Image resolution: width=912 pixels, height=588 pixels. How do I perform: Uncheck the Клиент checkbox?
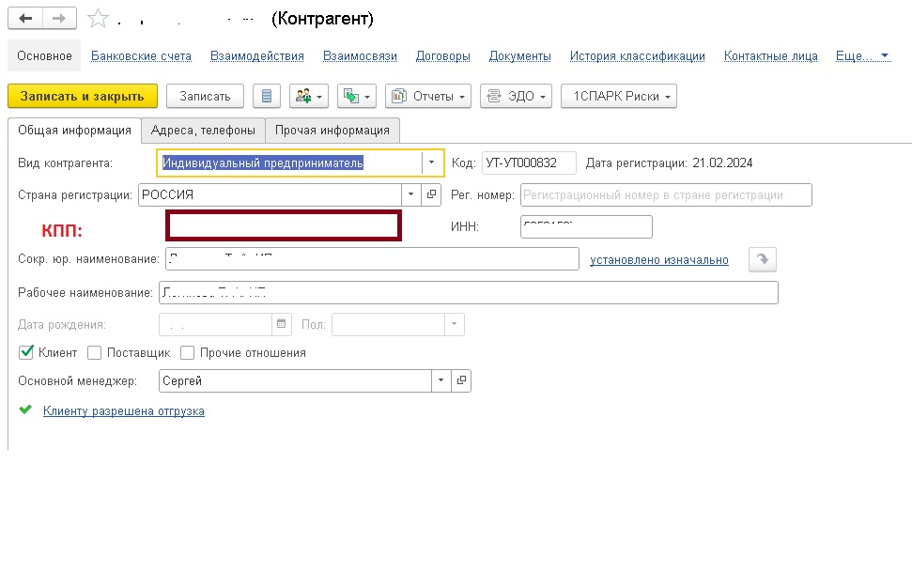coord(26,352)
